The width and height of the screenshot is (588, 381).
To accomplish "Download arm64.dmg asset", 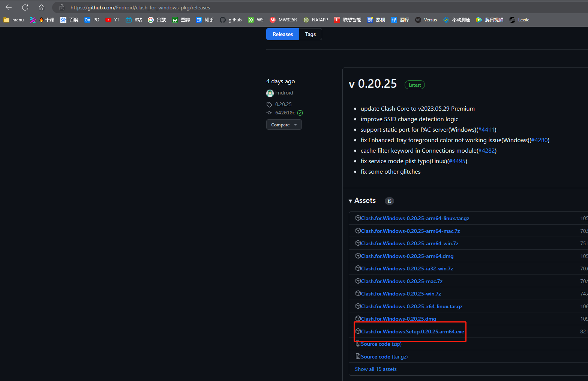I will click(x=407, y=256).
